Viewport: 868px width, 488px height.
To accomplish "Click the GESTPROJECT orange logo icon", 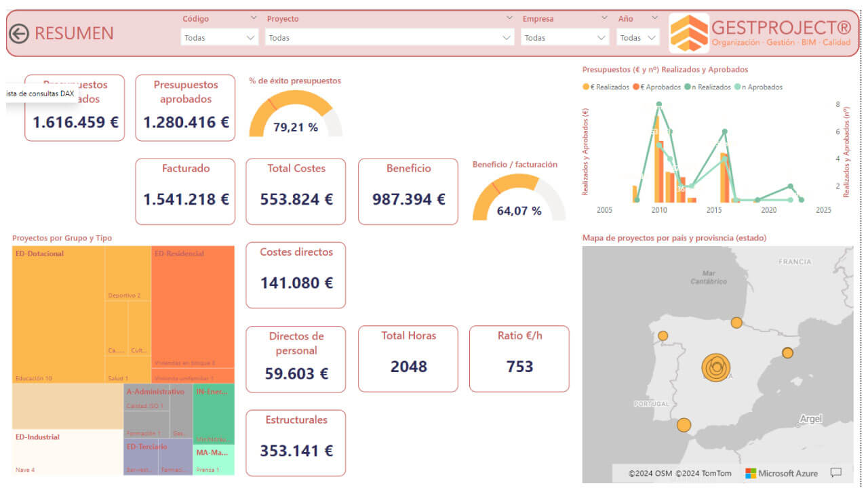I will click(x=689, y=33).
